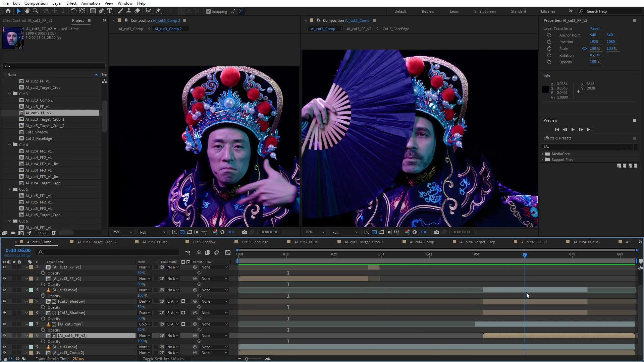Select the Puppet Pin tool
Screen dimensions: 644x362
[x=158, y=11]
